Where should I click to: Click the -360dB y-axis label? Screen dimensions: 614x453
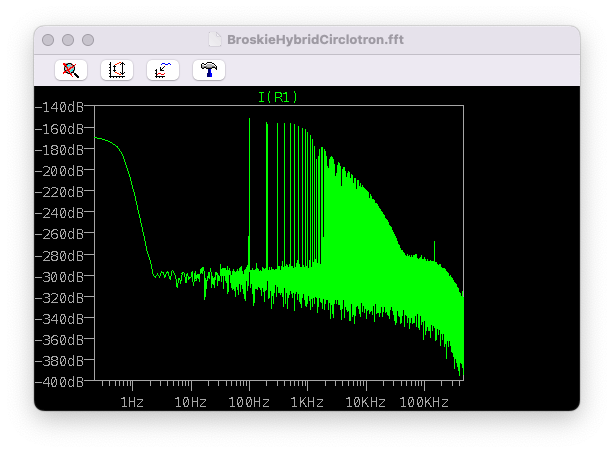click(x=60, y=340)
